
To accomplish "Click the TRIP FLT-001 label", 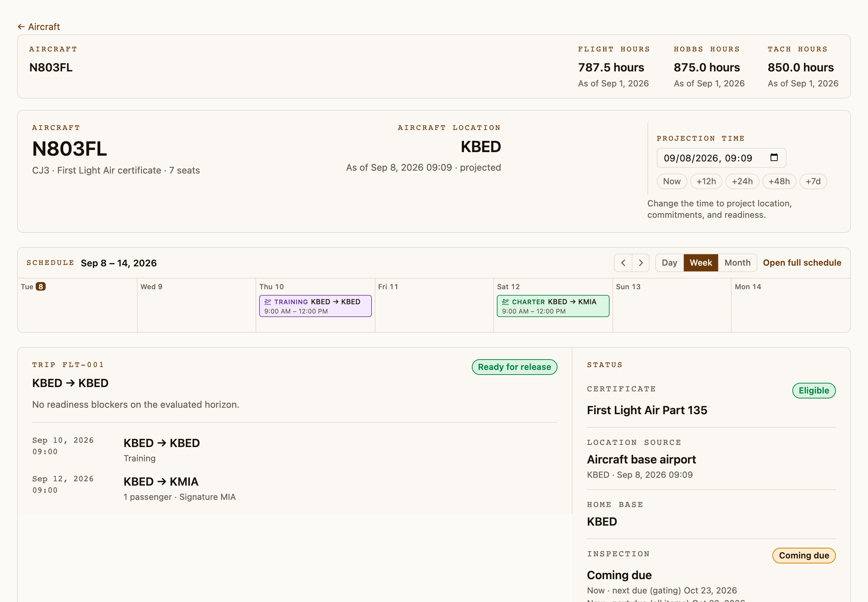I will point(68,365).
